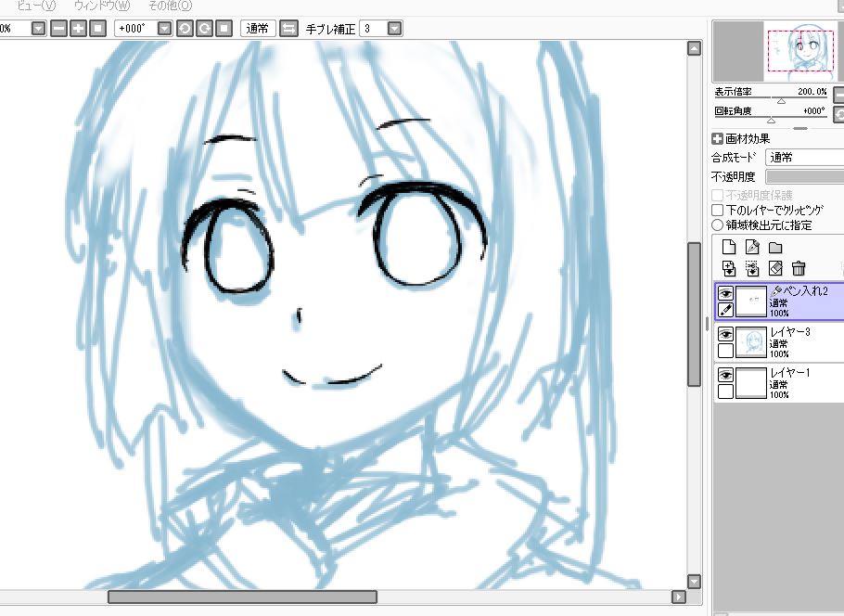Screen dimensions: 844x616
Task: Reset canvas rotation with the square button
Action: click(x=224, y=29)
